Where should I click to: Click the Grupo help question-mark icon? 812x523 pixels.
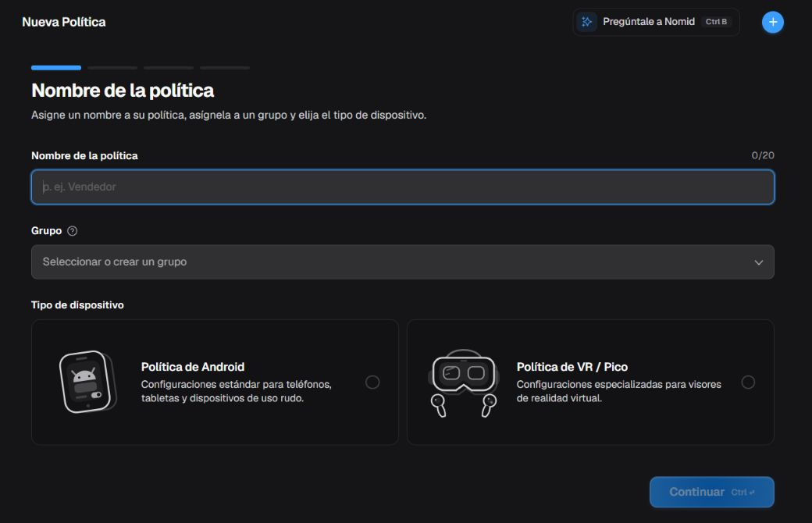pyautogui.click(x=73, y=231)
